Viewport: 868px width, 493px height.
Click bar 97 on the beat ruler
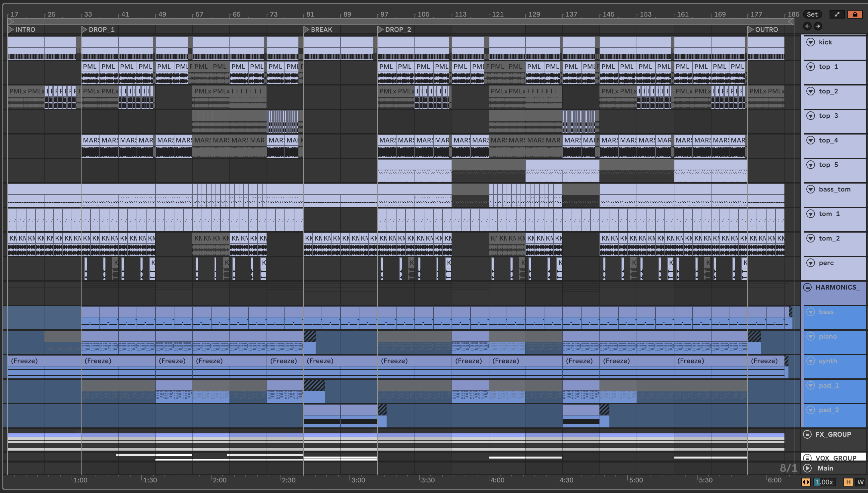384,14
